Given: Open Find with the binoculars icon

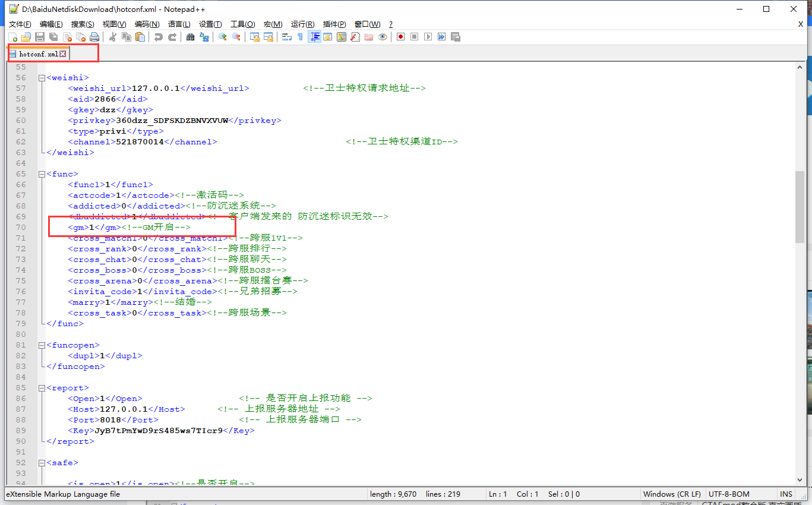Looking at the screenshot, I should click(190, 37).
